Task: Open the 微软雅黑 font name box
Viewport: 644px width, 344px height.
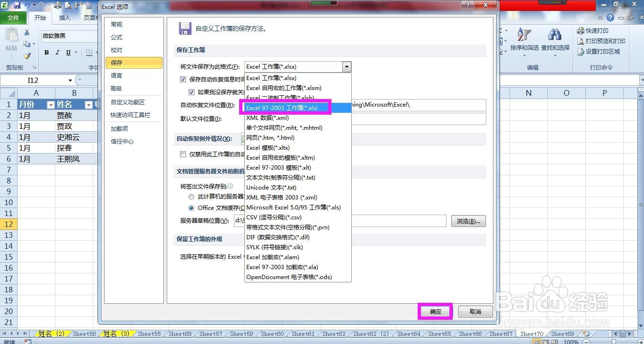Action: point(69,36)
